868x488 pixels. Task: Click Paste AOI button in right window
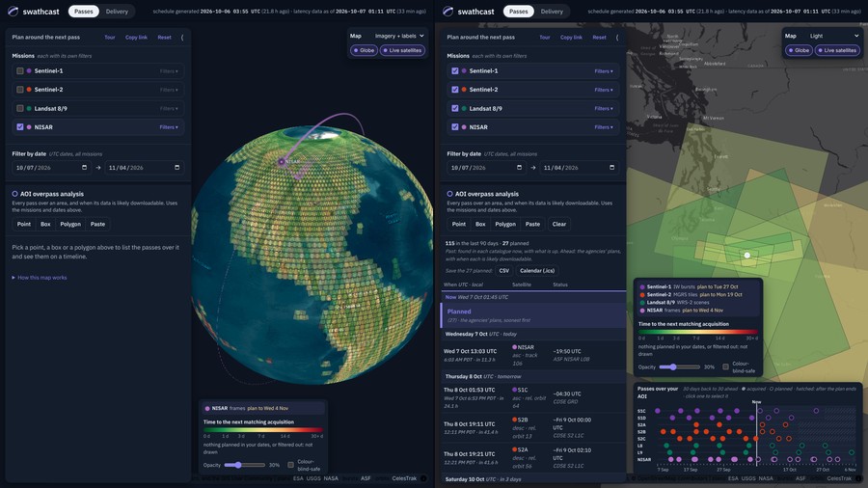[x=532, y=224]
